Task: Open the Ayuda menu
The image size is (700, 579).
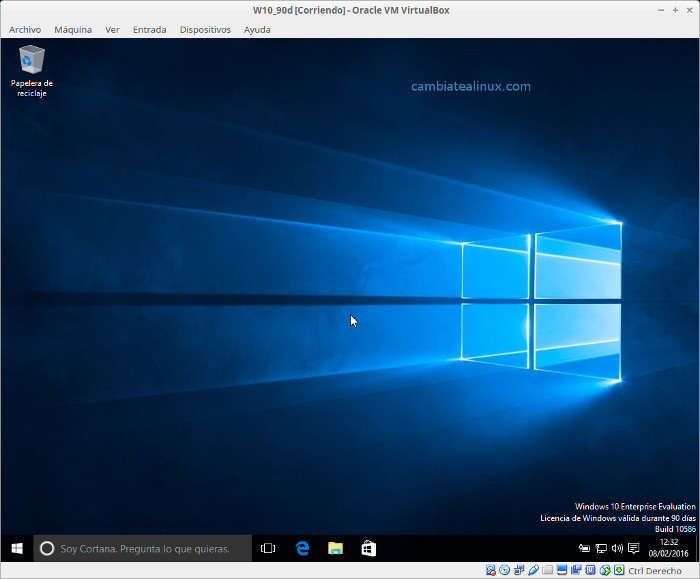Action: click(x=257, y=29)
